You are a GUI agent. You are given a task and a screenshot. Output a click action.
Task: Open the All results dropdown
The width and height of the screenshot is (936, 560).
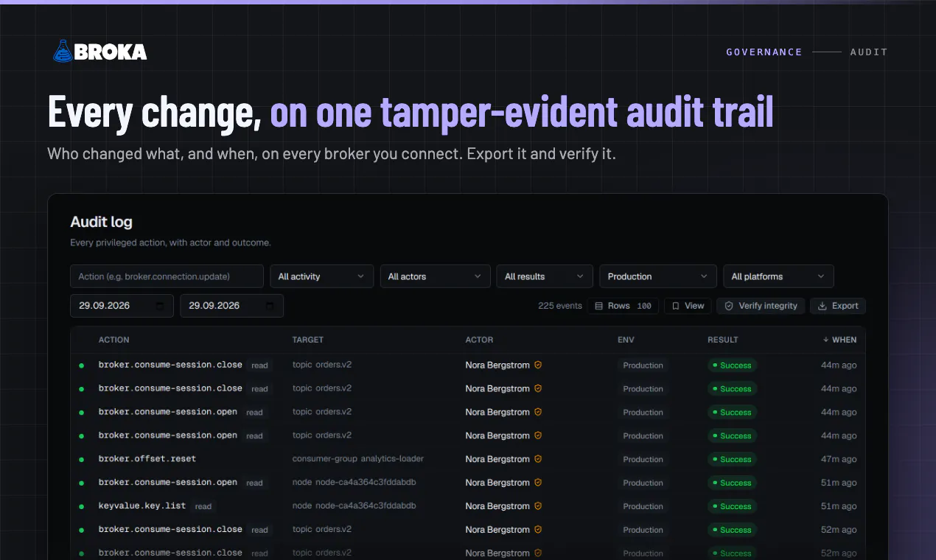(545, 276)
